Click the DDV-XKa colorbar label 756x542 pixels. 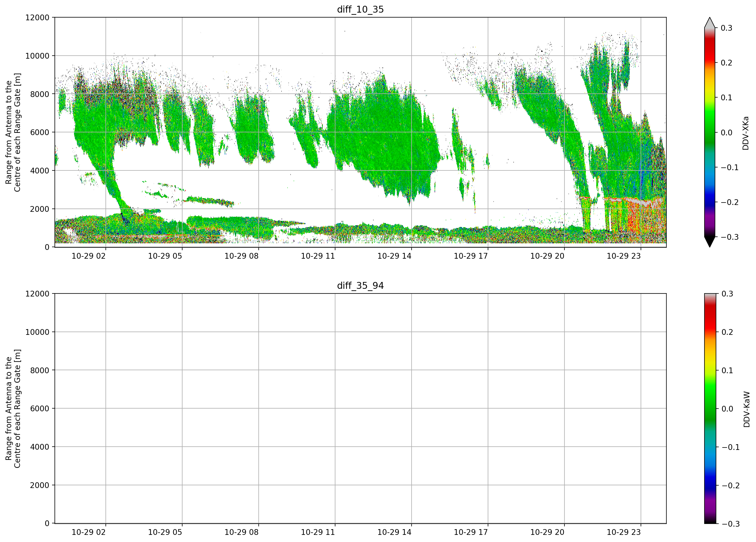tap(746, 133)
